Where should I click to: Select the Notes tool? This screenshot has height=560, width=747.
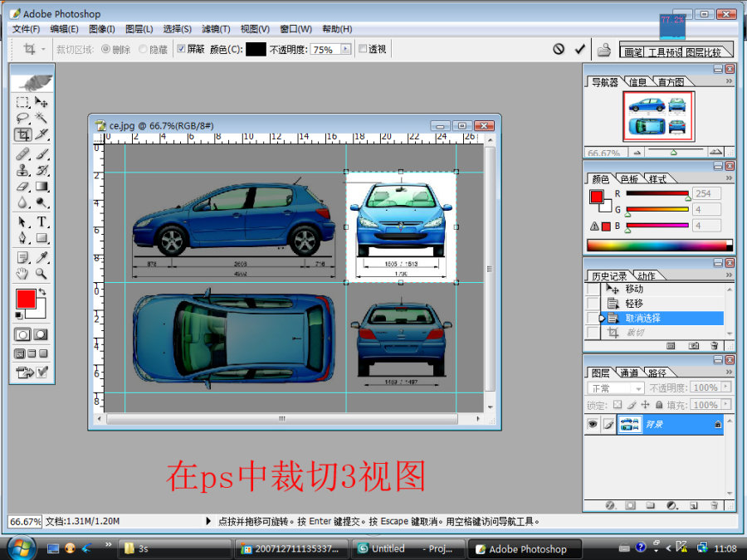click(x=22, y=258)
